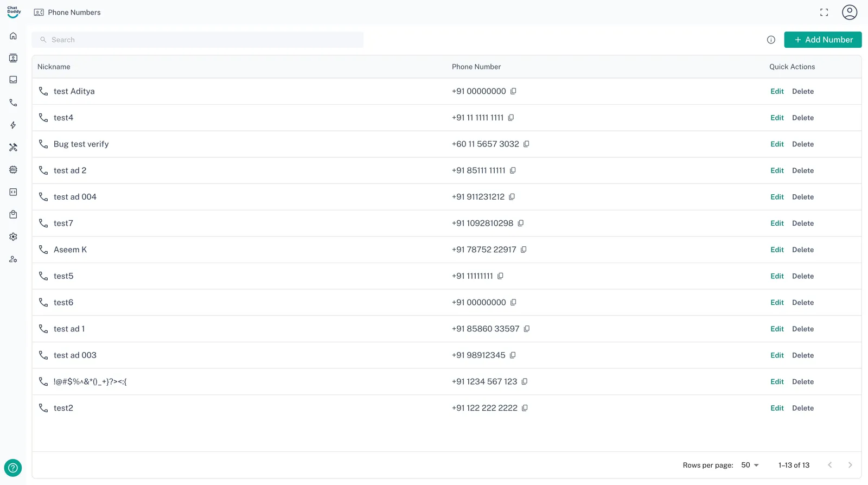Screen dimensions: 868x485
Task: Delete the test ad 003 number
Action: 802,355
